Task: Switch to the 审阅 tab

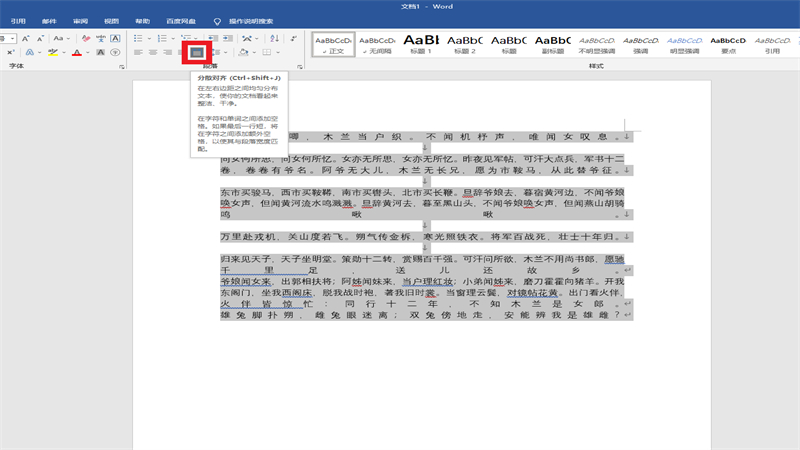Action: point(80,21)
